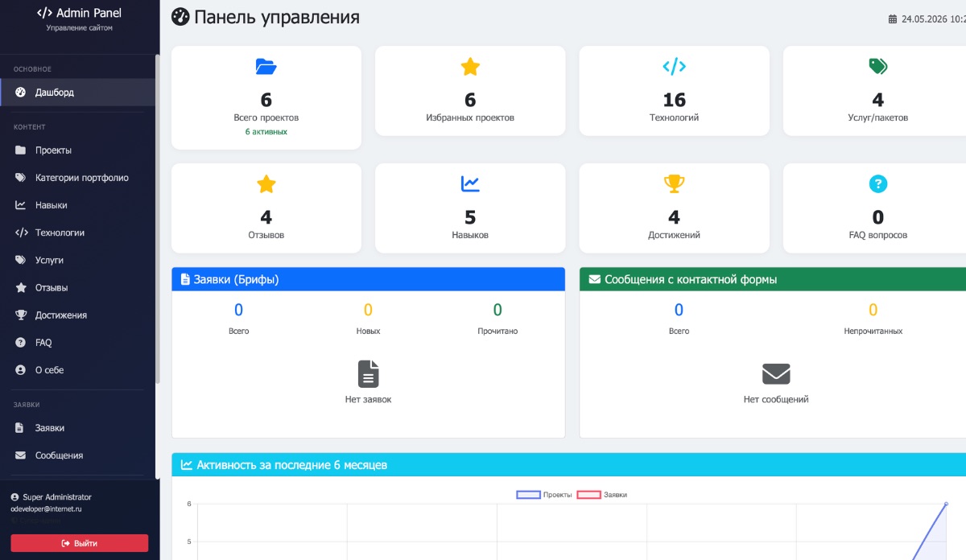The image size is (966, 560).
Task: Click the sidebar vertical scrollbar
Action: 158,217
